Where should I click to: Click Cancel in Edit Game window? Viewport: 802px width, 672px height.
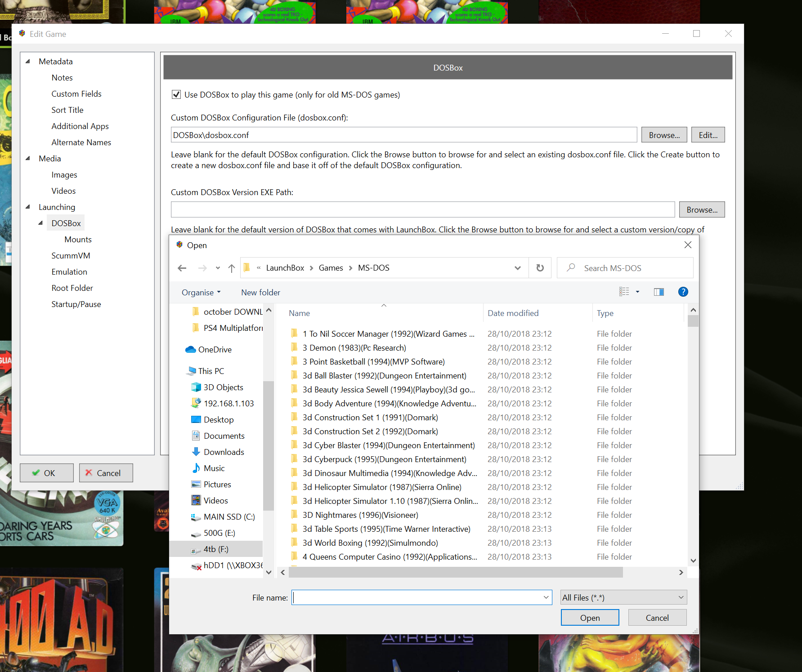pos(106,473)
